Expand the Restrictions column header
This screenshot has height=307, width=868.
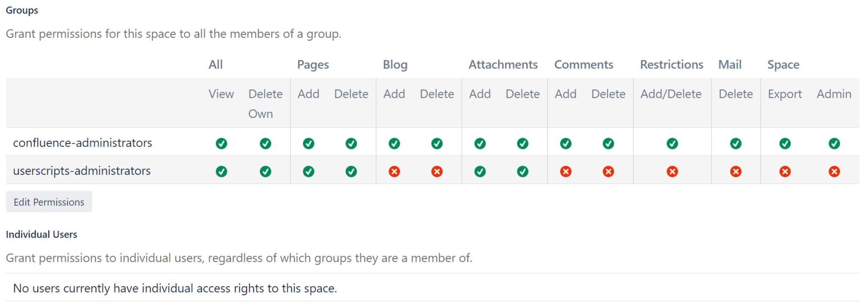coord(671,64)
